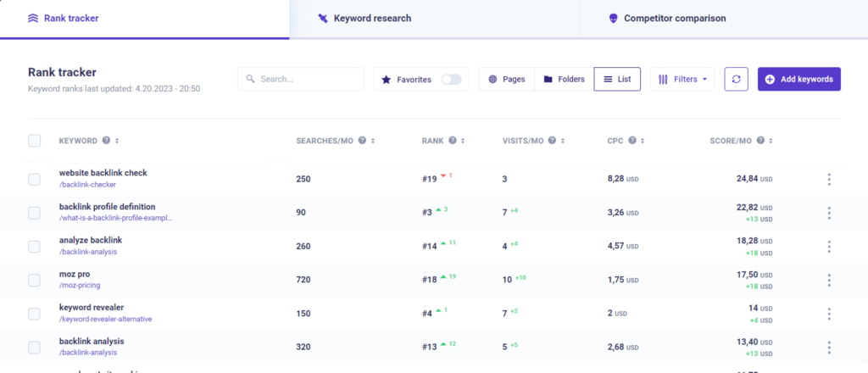Click Visits/mo help icon
The width and height of the screenshot is (868, 373).
coord(552,141)
